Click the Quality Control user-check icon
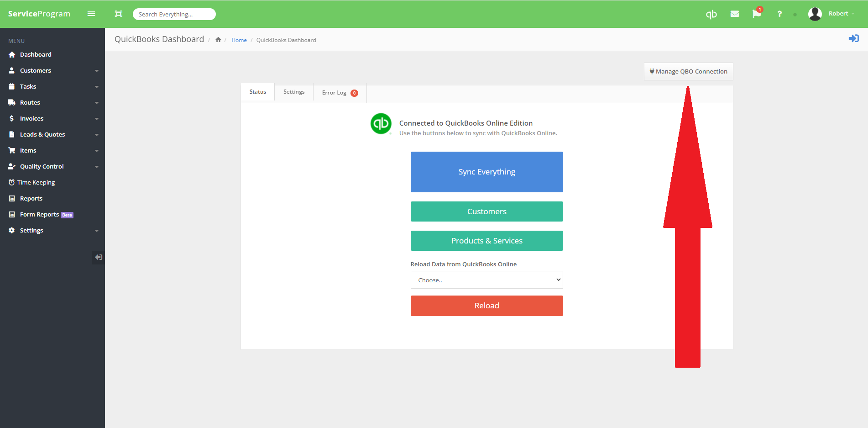The image size is (868, 428). (12, 166)
